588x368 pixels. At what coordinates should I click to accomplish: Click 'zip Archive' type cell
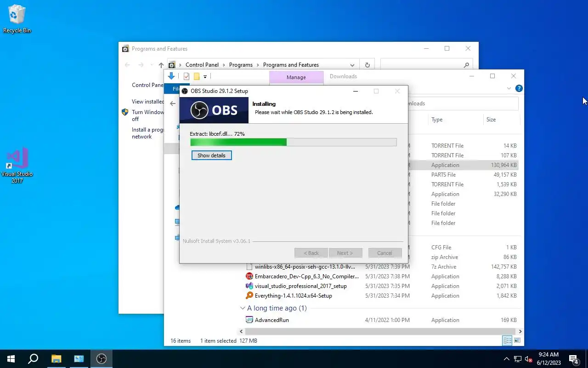[444, 257]
